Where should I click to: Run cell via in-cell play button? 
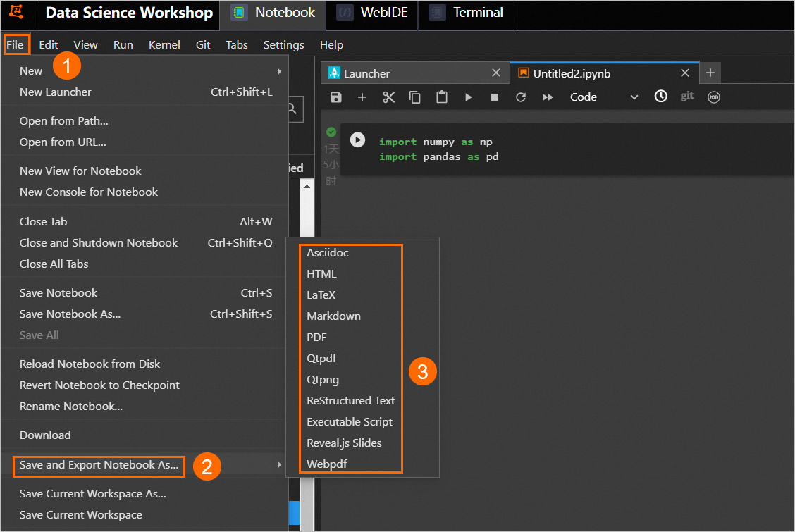pos(357,140)
